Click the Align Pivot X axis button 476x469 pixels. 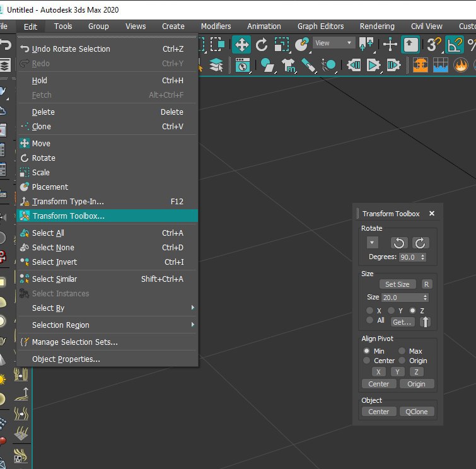tap(378, 372)
